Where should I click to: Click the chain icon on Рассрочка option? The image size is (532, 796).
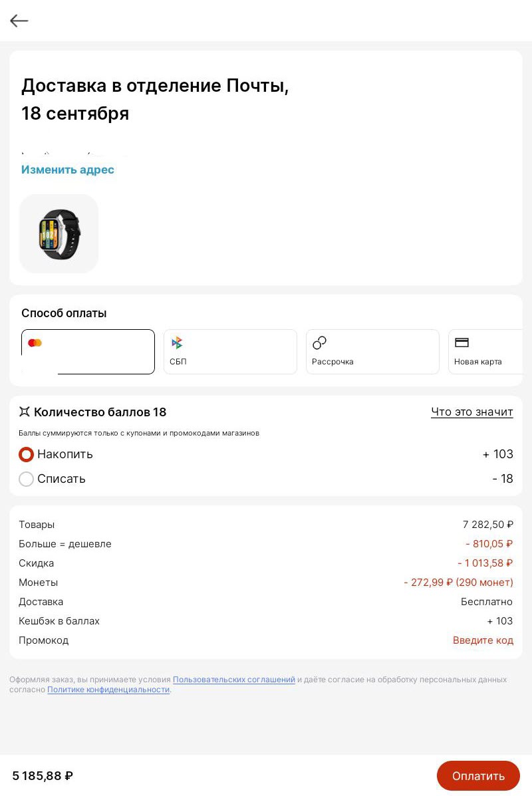coord(319,342)
